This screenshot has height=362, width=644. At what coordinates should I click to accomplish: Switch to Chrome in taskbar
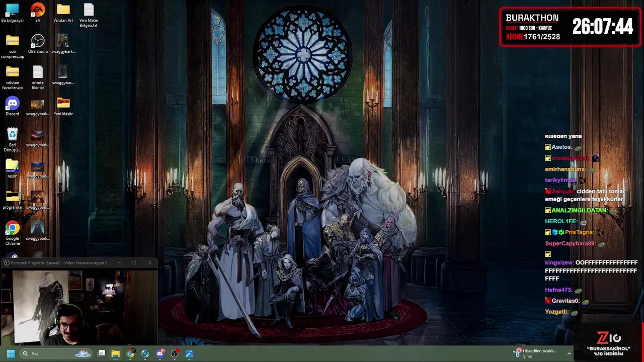click(130, 354)
